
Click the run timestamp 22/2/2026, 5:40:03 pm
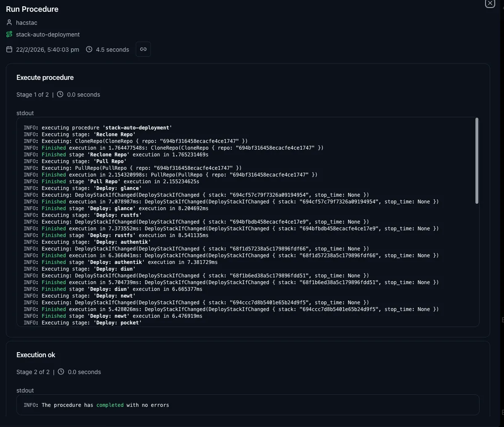click(x=47, y=50)
